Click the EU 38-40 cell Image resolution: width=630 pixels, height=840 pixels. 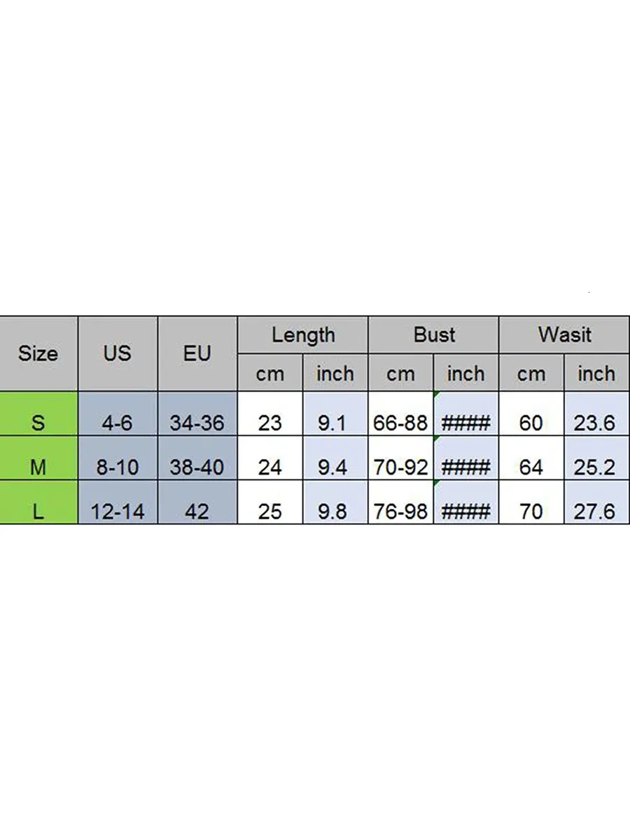tap(197, 467)
